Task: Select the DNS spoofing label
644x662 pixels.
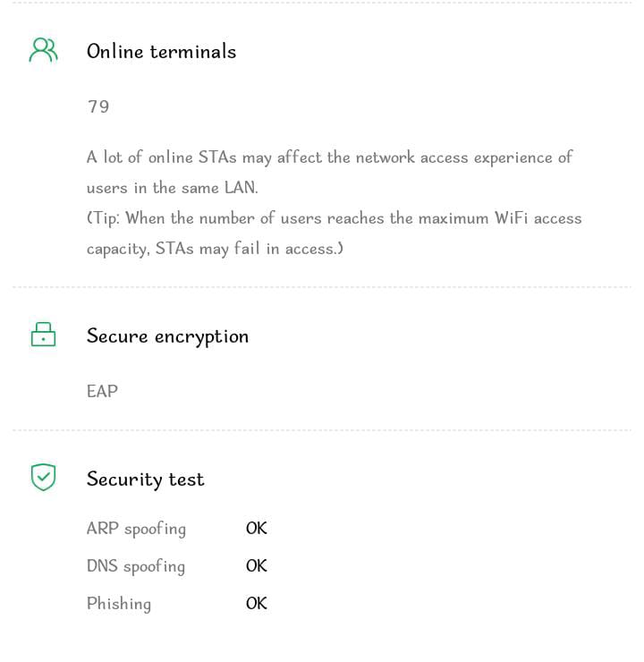Action: [135, 566]
